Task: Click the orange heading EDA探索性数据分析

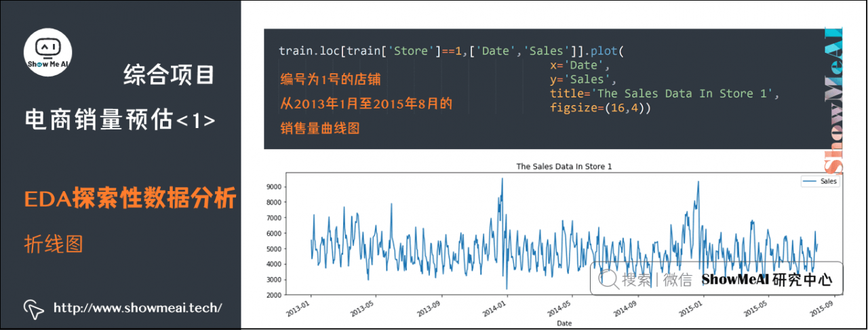Action: click(130, 199)
